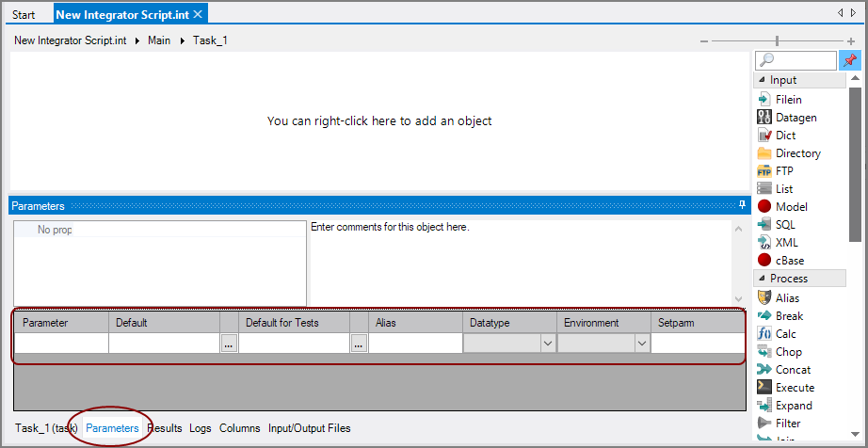Choose the Filter process object
Screen dimensions: 868x448
pos(779,424)
